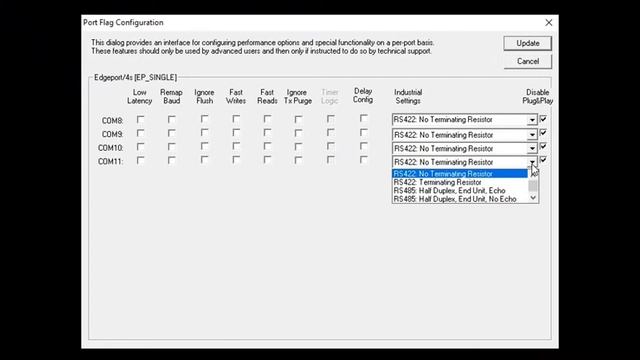Check Delay Config for COM10

point(363,146)
